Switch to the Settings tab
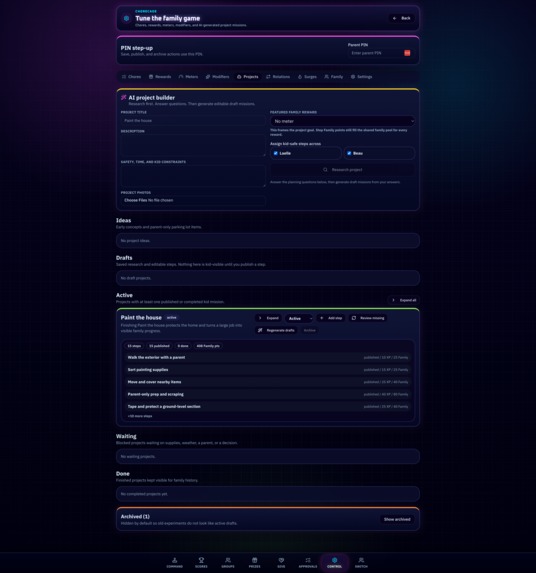Image resolution: width=536 pixels, height=573 pixels. click(x=361, y=77)
